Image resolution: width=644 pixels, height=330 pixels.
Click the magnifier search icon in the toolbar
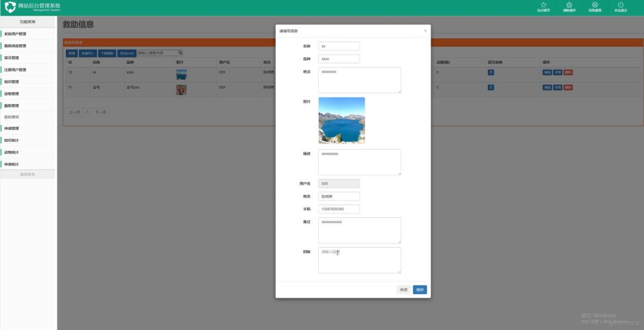pyautogui.click(x=181, y=53)
